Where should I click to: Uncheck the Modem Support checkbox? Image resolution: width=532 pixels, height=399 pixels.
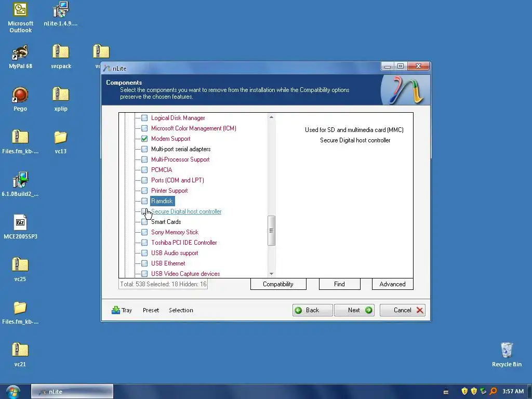tap(144, 138)
